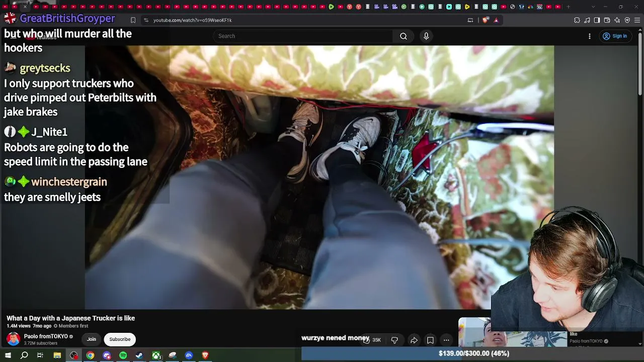This screenshot has width=644, height=362.
Task: Click the Subscribe button
Action: tap(120, 339)
